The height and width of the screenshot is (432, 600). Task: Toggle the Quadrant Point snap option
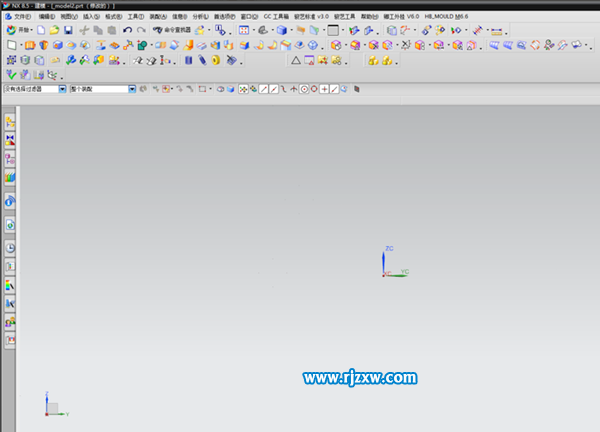314,89
